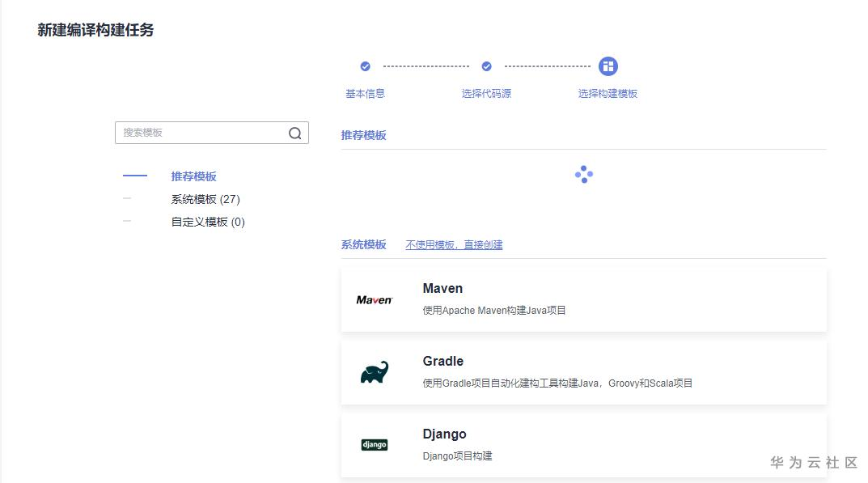Click the 选择构建模板 step icon

tap(608, 66)
